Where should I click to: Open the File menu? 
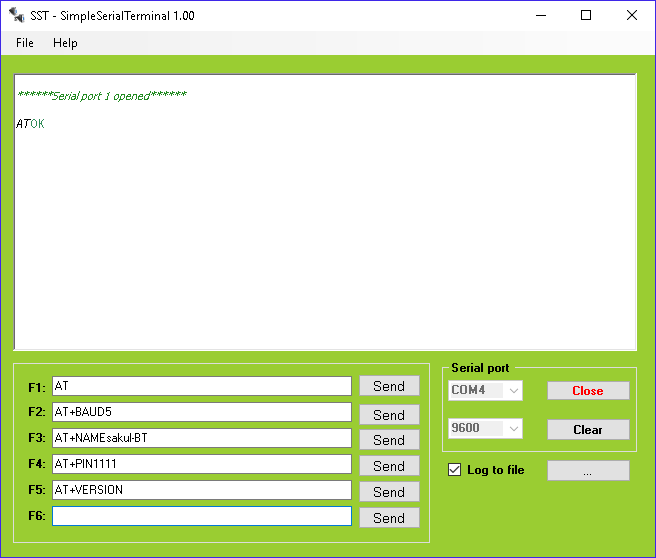point(25,43)
